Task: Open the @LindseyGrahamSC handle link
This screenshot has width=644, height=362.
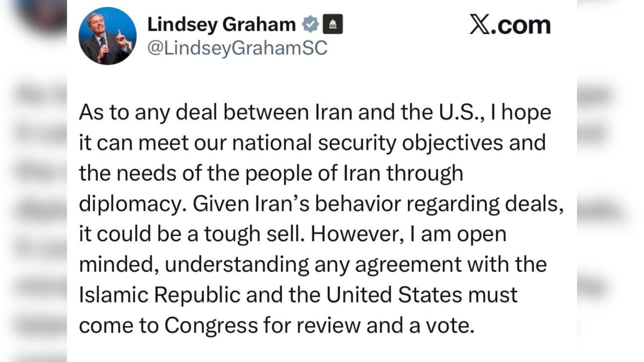Action: point(237,48)
